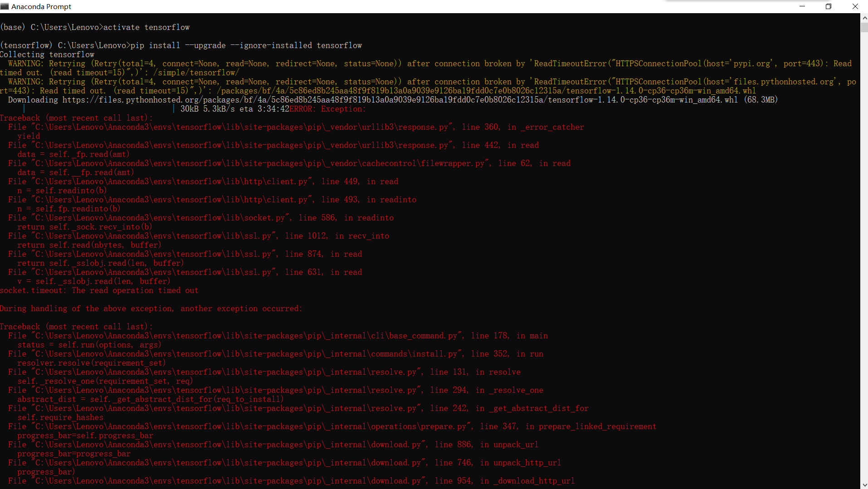Click 'During handling of the above exception' line

[151, 308]
